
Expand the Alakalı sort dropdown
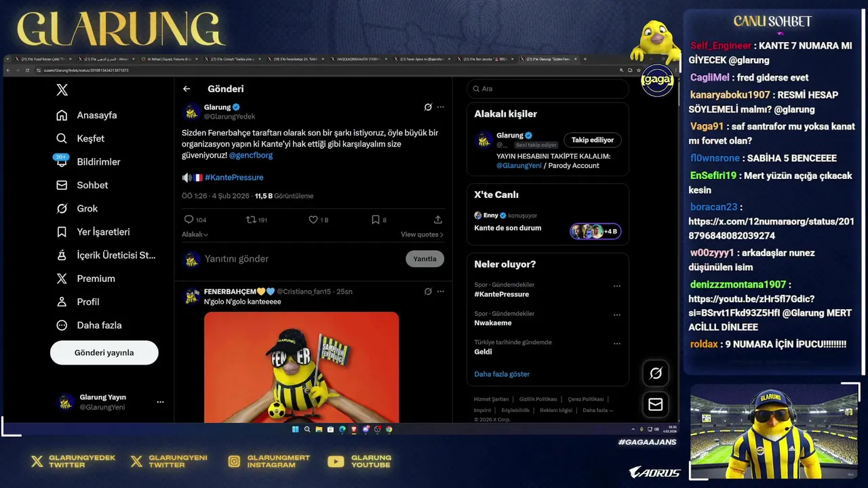click(195, 235)
